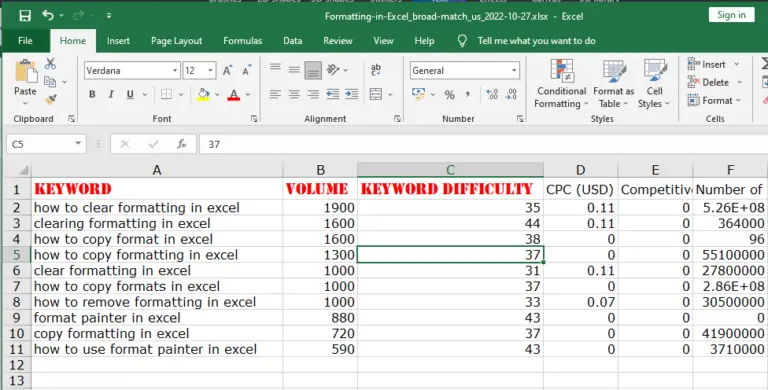768x390 pixels.
Task: Apply Percent Style
Action: point(450,95)
